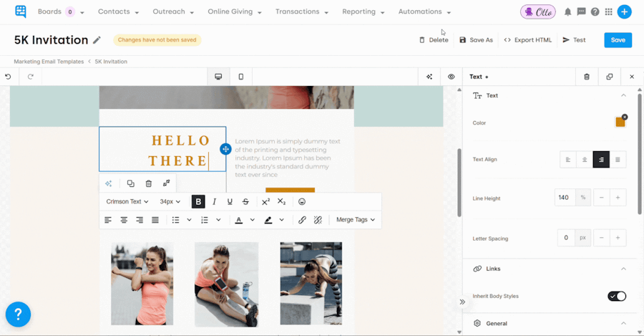Open highlight color dropdown arrow
This screenshot has width=644, height=336.
point(282,220)
